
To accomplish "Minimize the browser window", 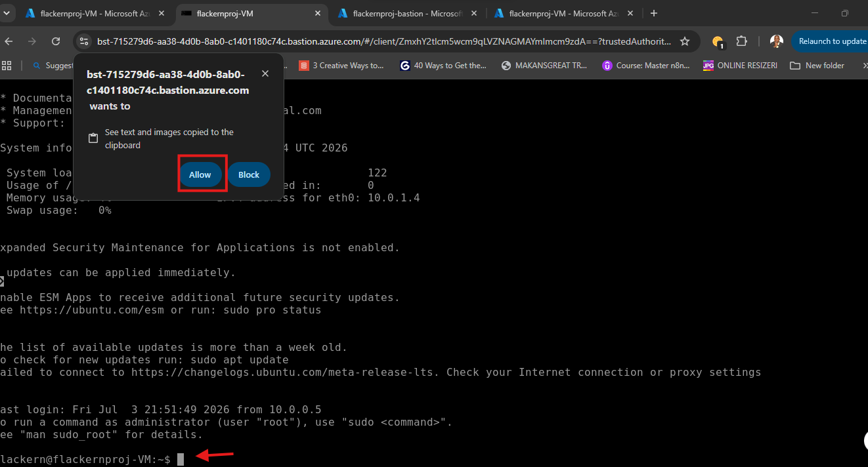I will tap(815, 13).
